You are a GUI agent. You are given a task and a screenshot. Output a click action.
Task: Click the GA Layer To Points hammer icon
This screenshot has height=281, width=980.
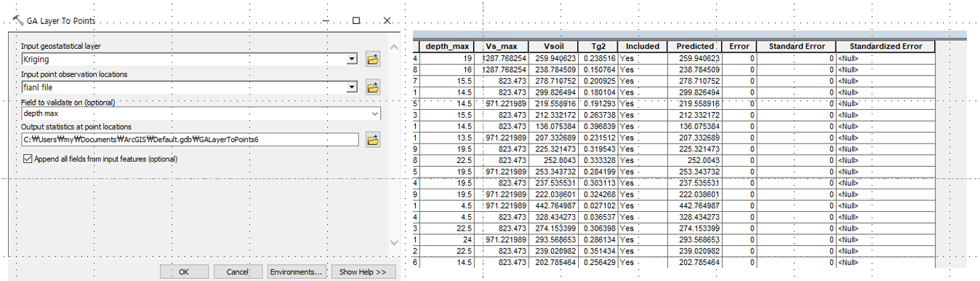[18, 21]
